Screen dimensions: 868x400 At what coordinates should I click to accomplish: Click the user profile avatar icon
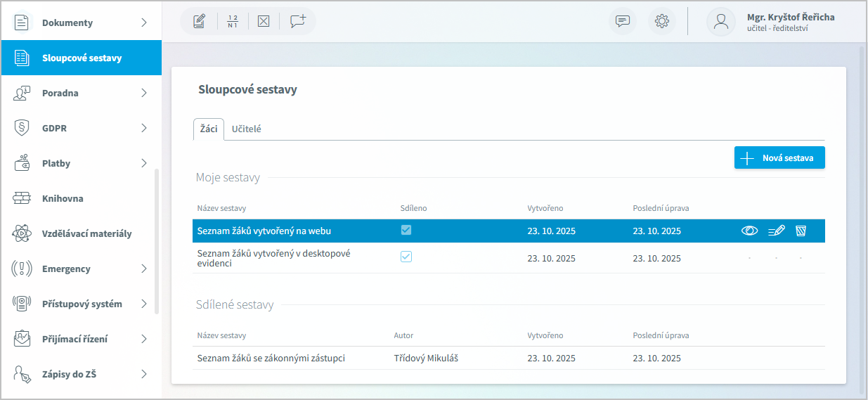coord(721,21)
